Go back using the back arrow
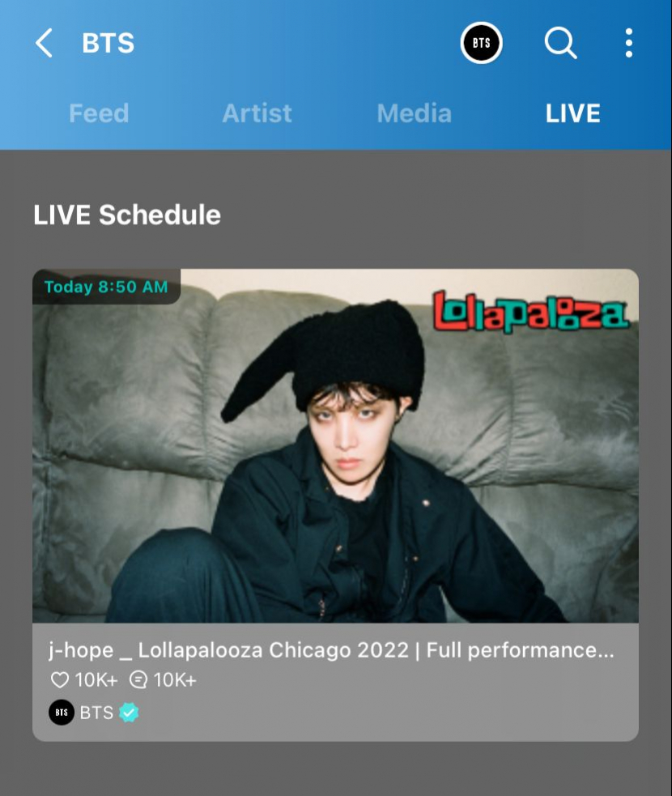Screen dimensions: 672x796 coord(45,43)
